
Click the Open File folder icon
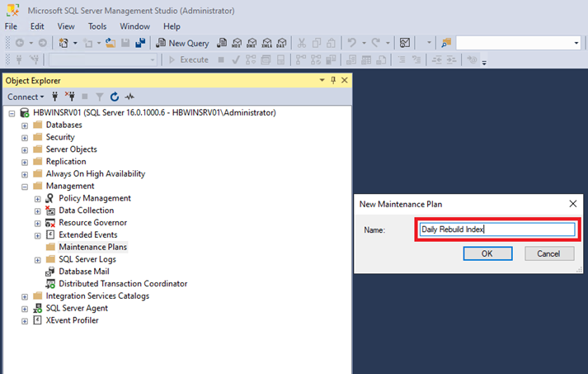(111, 43)
